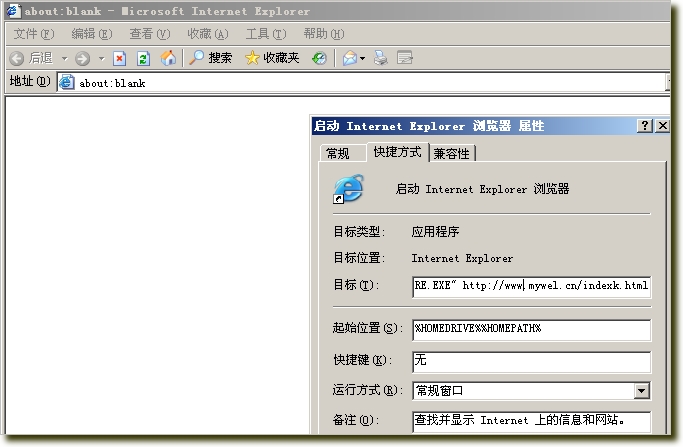683x447 pixels.
Task: Open the Back button history dropdown arrow
Action: point(64,58)
